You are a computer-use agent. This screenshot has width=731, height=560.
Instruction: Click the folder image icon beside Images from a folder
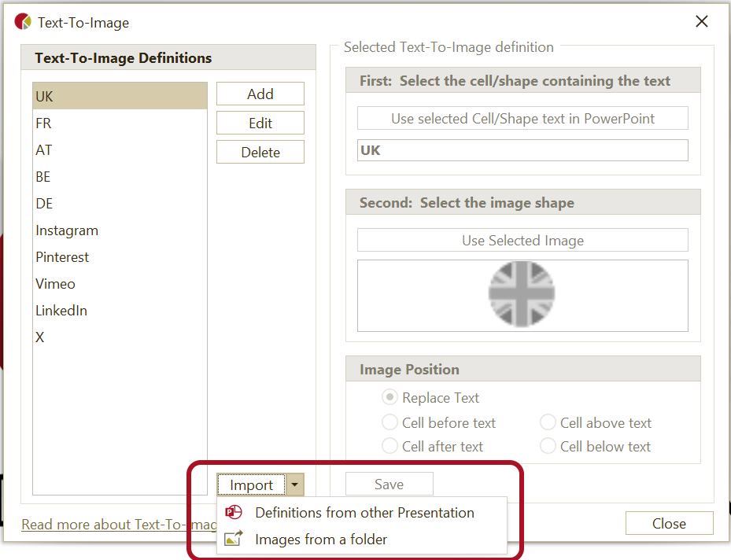pos(234,540)
